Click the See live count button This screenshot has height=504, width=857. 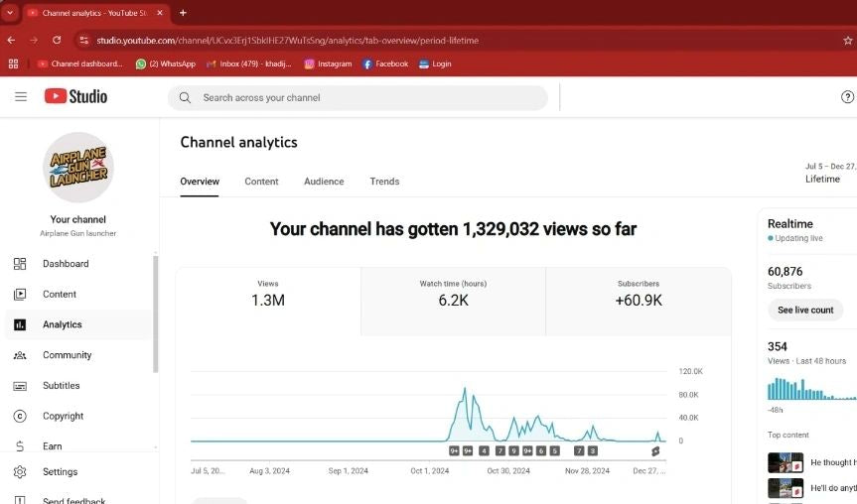click(x=805, y=311)
